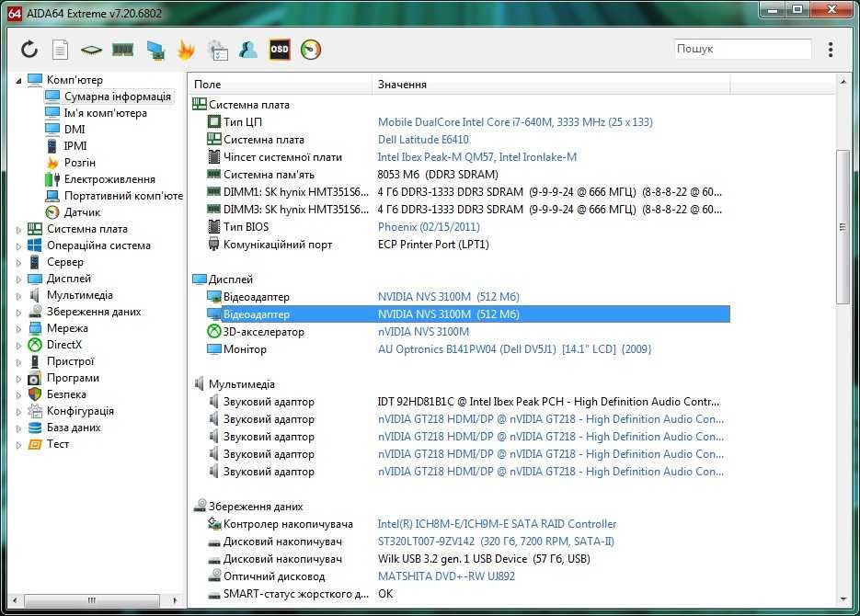
Task: Click the DIMM1: SK hynix row
Action: click(467, 192)
